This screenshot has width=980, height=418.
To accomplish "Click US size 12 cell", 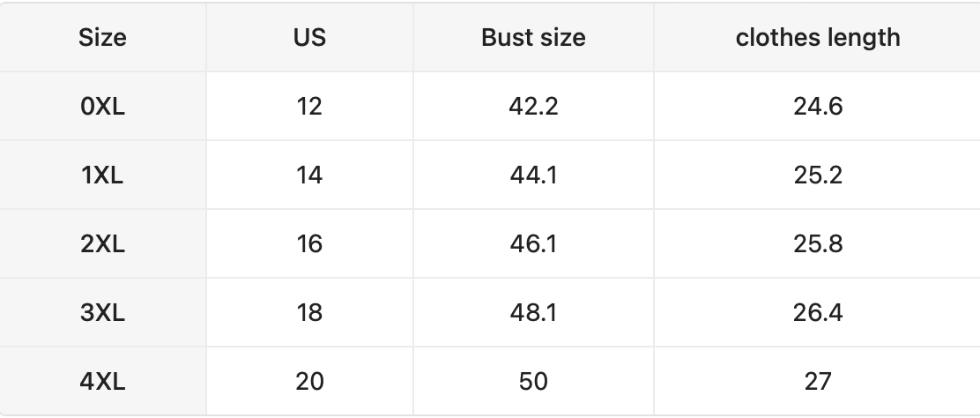I will point(309,107).
